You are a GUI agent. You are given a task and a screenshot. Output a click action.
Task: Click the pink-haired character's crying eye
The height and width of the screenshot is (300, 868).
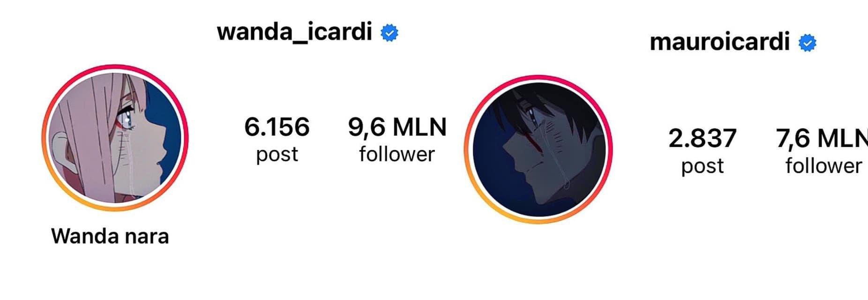[x=126, y=119]
